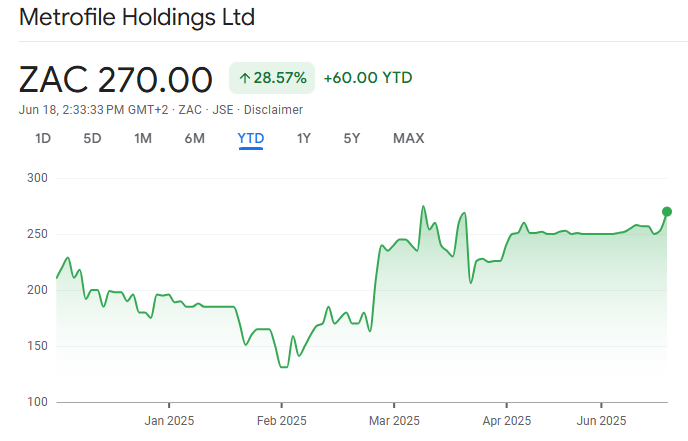This screenshot has height=441, width=688.
Task: Click the Metrofile Holdings Ltd title
Action: [137, 18]
